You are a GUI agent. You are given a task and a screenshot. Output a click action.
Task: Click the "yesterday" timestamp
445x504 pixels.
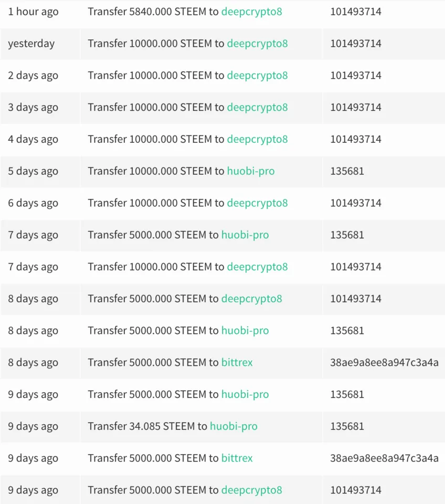(x=31, y=44)
